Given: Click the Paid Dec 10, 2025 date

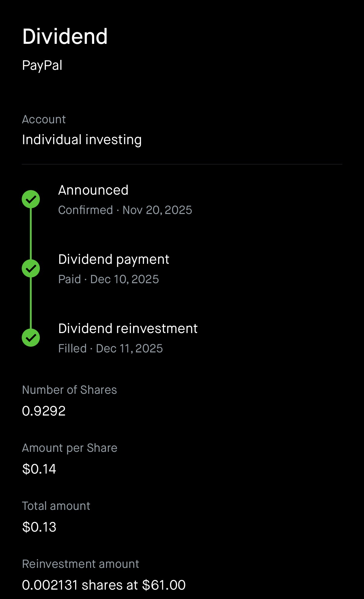Looking at the screenshot, I should point(108,279).
